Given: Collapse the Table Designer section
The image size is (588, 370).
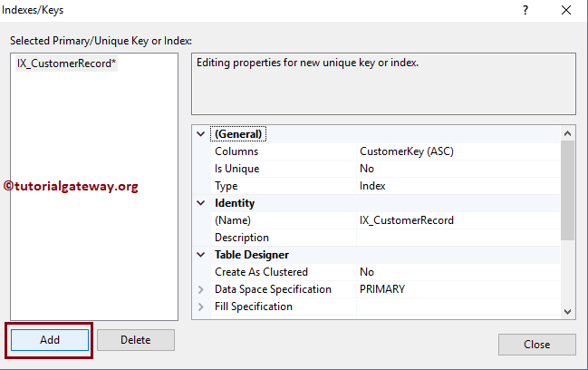Looking at the screenshot, I should pos(201,255).
